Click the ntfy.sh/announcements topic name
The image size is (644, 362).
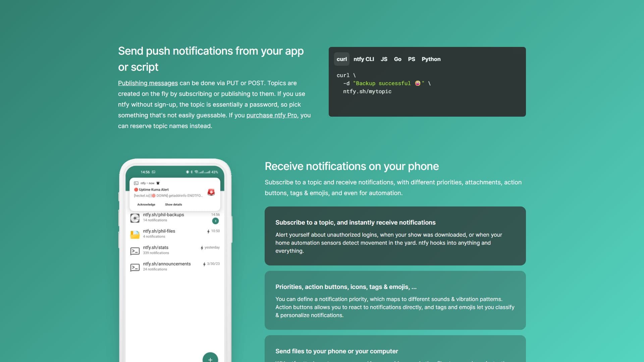point(167,264)
